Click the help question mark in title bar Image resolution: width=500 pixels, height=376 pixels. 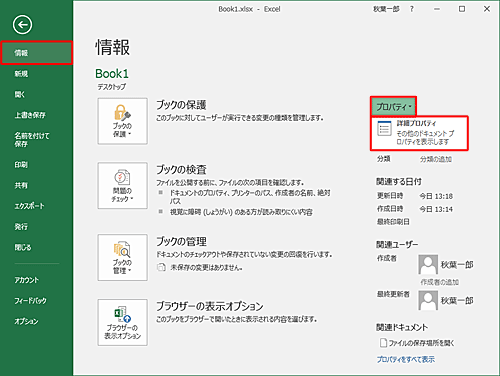pos(412,9)
